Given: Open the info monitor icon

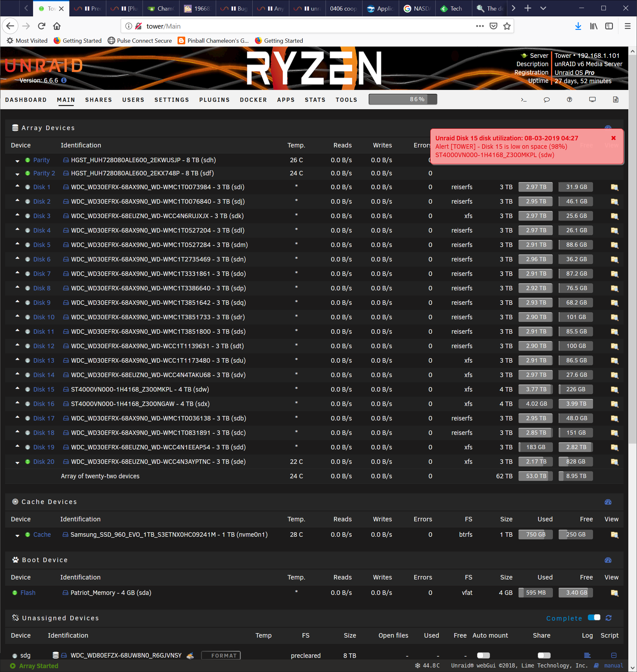Looking at the screenshot, I should pyautogui.click(x=592, y=100).
